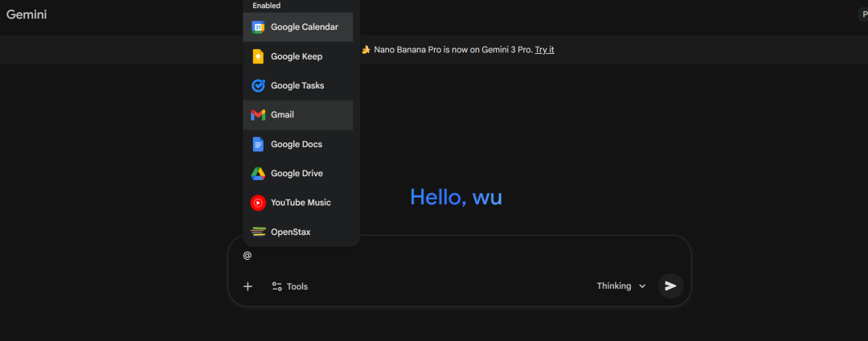Click the Google Docs icon
Image resolution: width=868 pixels, height=341 pixels.
coord(258,145)
